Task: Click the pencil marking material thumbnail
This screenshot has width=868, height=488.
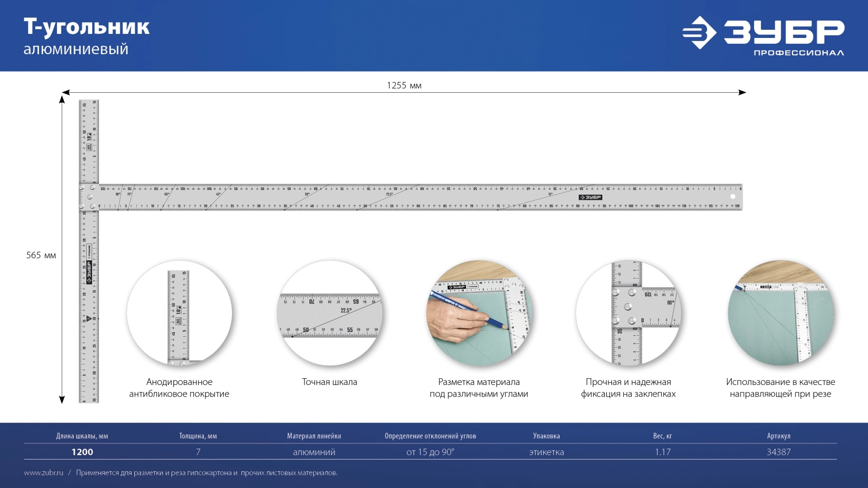Action: tap(479, 313)
